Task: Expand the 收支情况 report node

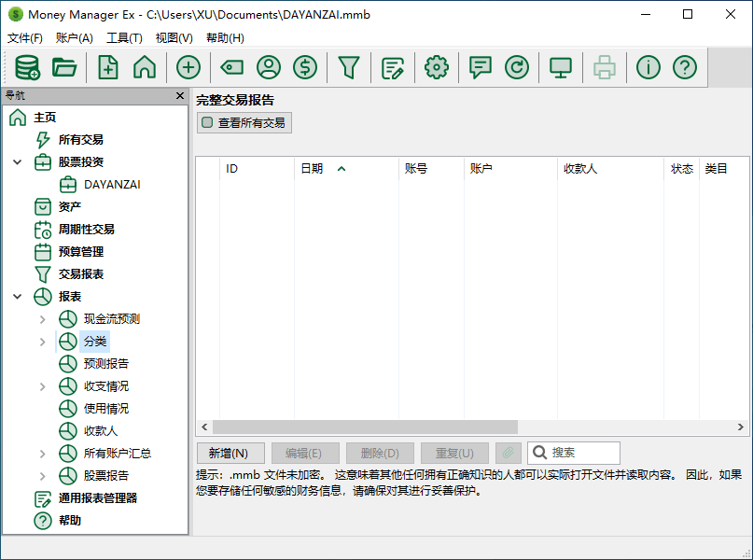Action: tap(42, 386)
